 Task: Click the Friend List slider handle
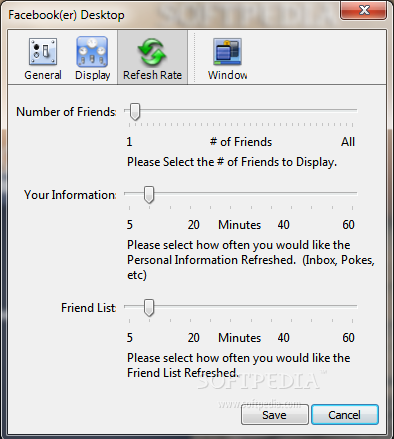pos(149,308)
